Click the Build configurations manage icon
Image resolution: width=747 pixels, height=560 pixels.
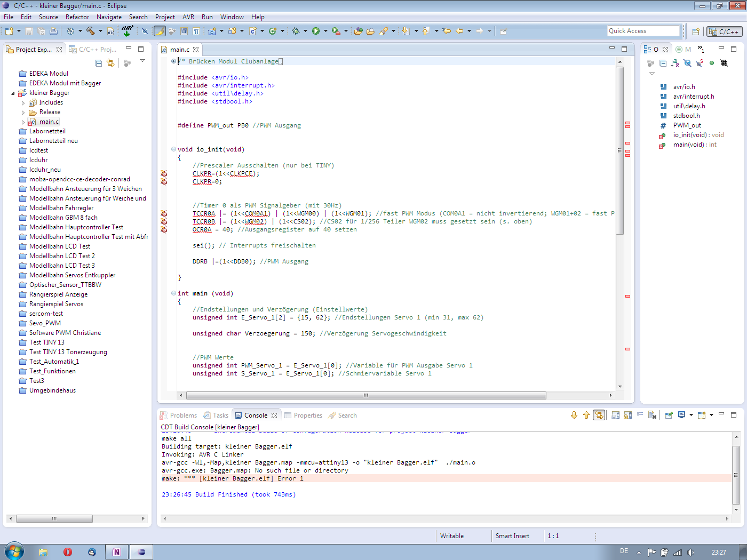click(x=70, y=31)
